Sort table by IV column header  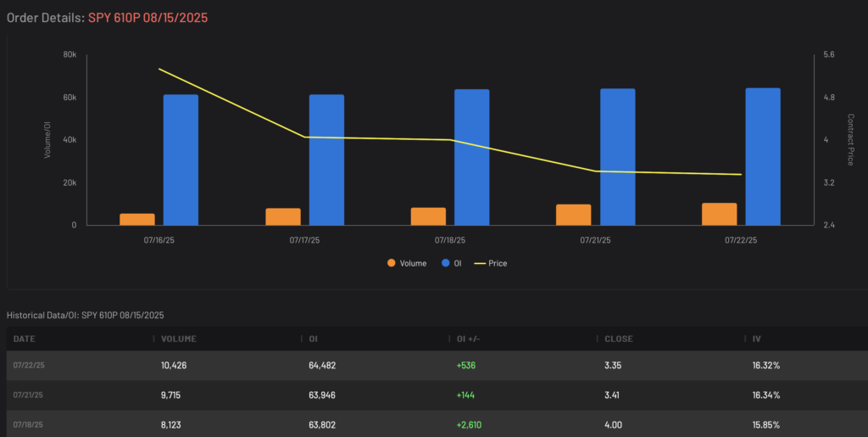(x=756, y=339)
